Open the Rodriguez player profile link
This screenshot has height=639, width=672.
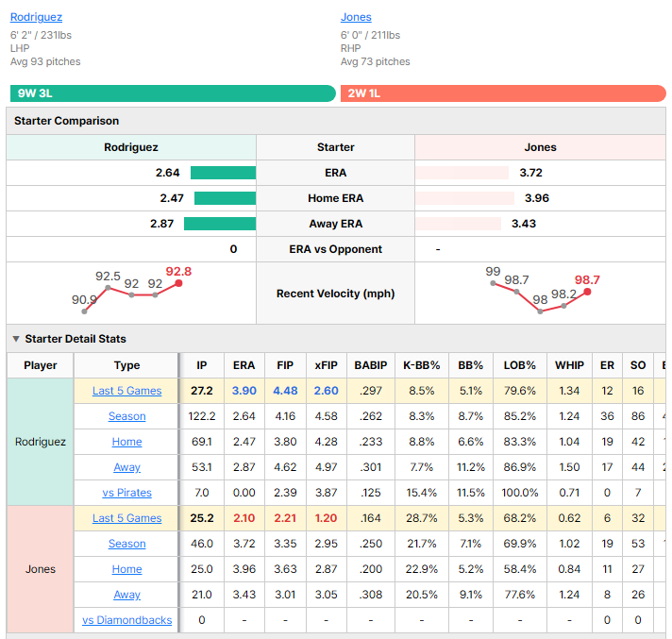coord(37,17)
